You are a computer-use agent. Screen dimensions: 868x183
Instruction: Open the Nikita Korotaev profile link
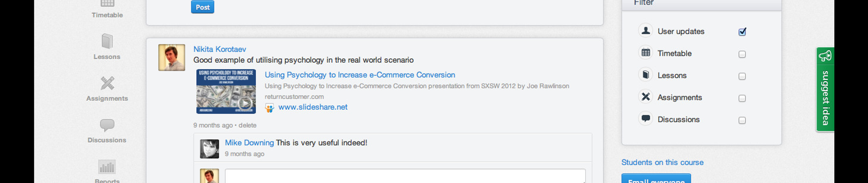tap(219, 49)
